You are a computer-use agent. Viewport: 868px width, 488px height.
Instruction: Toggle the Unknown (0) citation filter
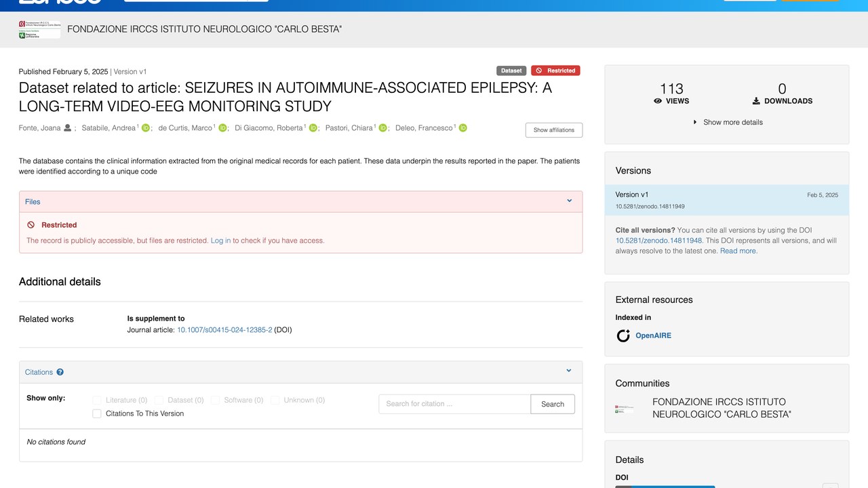point(275,401)
